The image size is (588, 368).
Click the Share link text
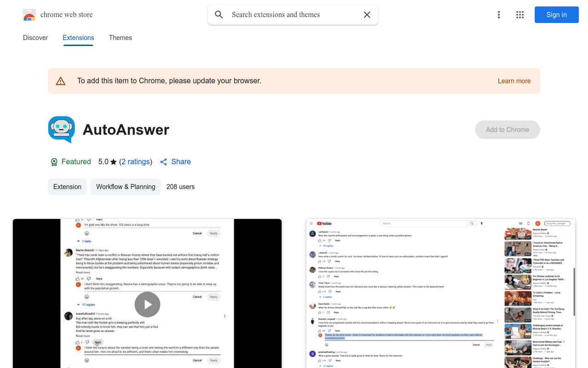pyautogui.click(x=181, y=161)
